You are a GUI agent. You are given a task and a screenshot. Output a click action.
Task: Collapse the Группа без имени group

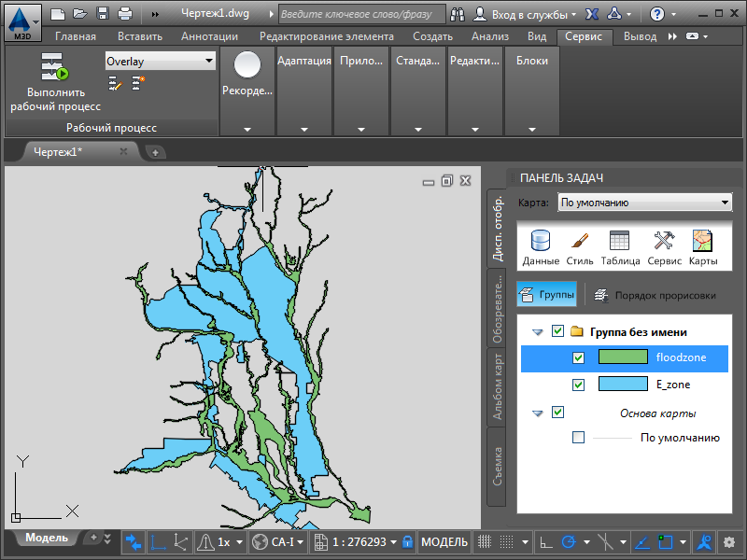pyautogui.click(x=537, y=331)
